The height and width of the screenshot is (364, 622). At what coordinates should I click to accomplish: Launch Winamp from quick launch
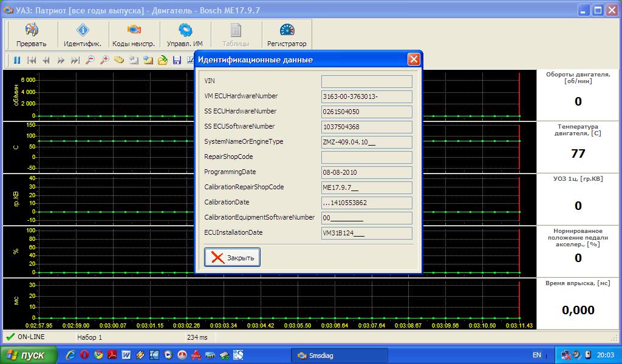click(x=140, y=355)
